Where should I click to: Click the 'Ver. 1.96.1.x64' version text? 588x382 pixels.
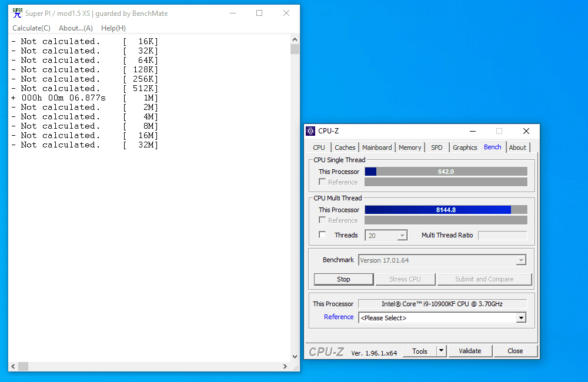[374, 353]
